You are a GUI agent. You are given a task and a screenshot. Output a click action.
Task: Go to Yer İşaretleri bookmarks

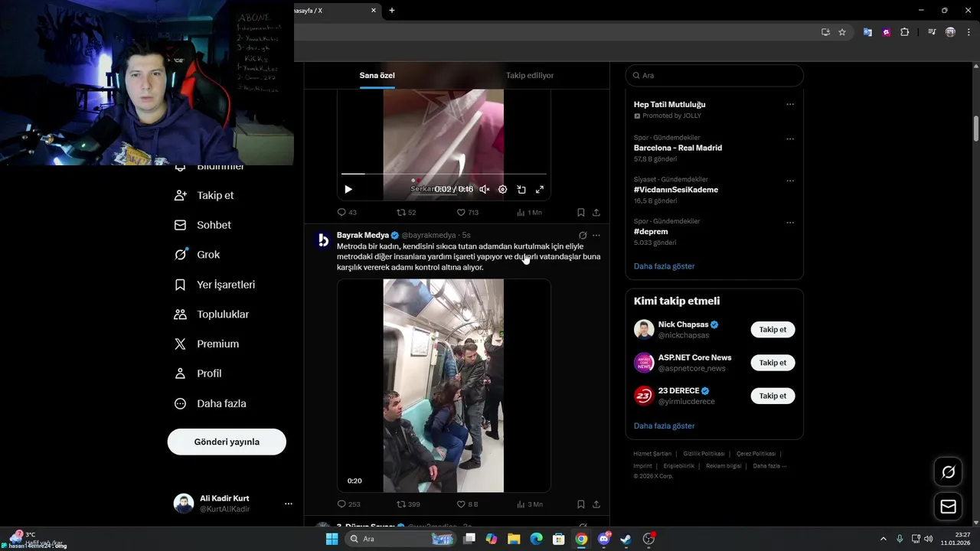[x=214, y=285]
